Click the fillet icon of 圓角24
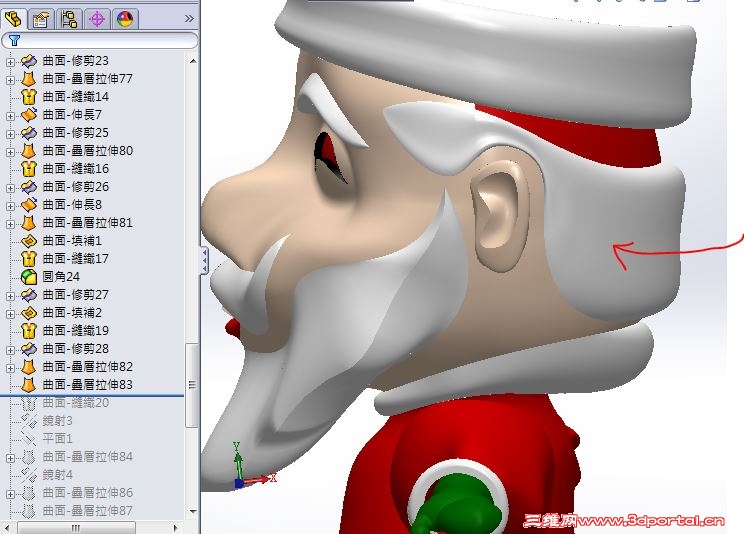744x534 pixels. (29, 277)
